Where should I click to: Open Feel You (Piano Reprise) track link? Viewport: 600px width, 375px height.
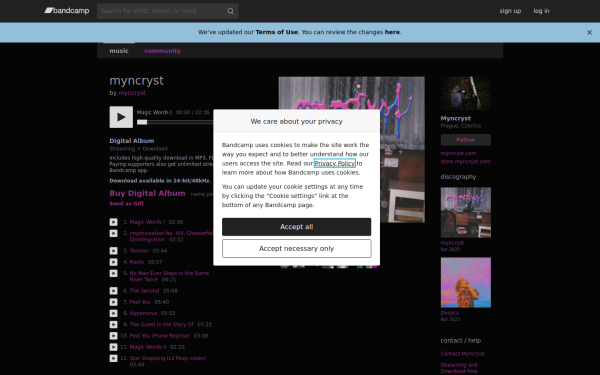(x=160, y=336)
